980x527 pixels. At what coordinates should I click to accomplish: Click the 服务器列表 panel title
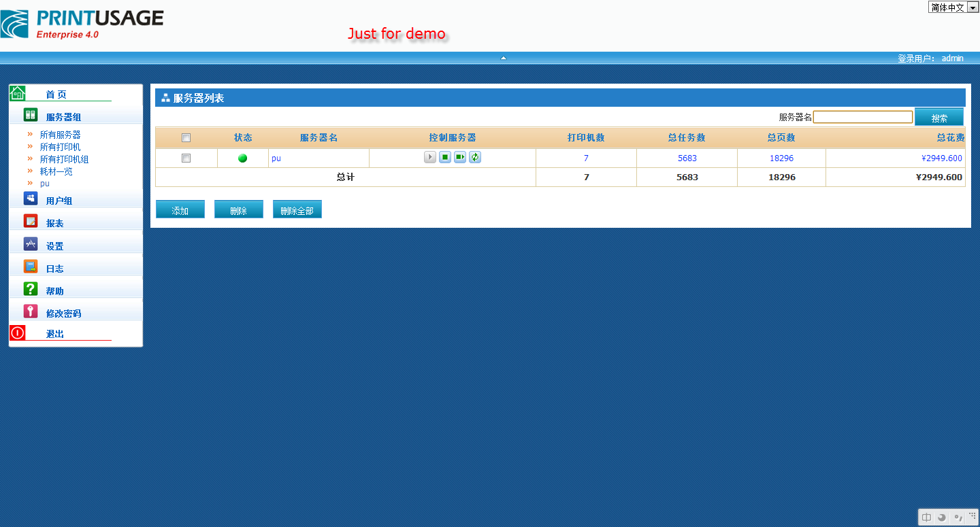pos(199,98)
